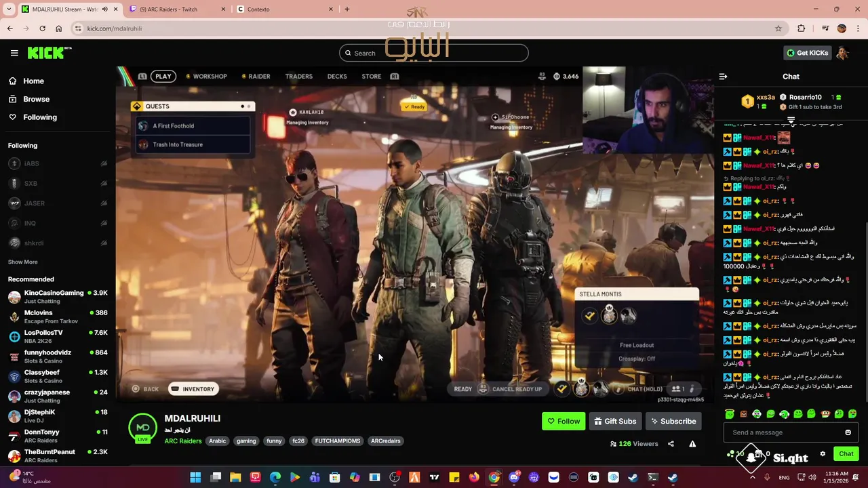Viewport: 868px width, 488px height.
Task: Open recommended channel funnyhoodvidz
Action: pos(58,357)
